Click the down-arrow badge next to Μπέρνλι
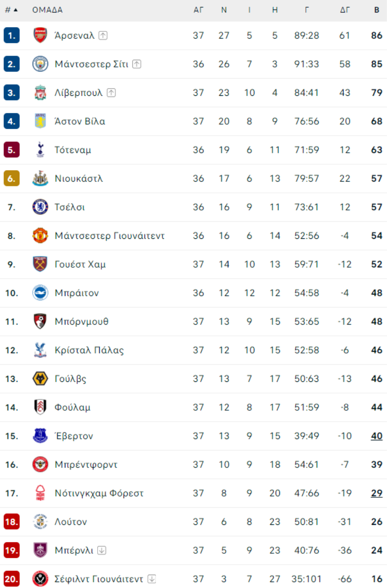Screen dimensions: 387x588 pos(101,550)
